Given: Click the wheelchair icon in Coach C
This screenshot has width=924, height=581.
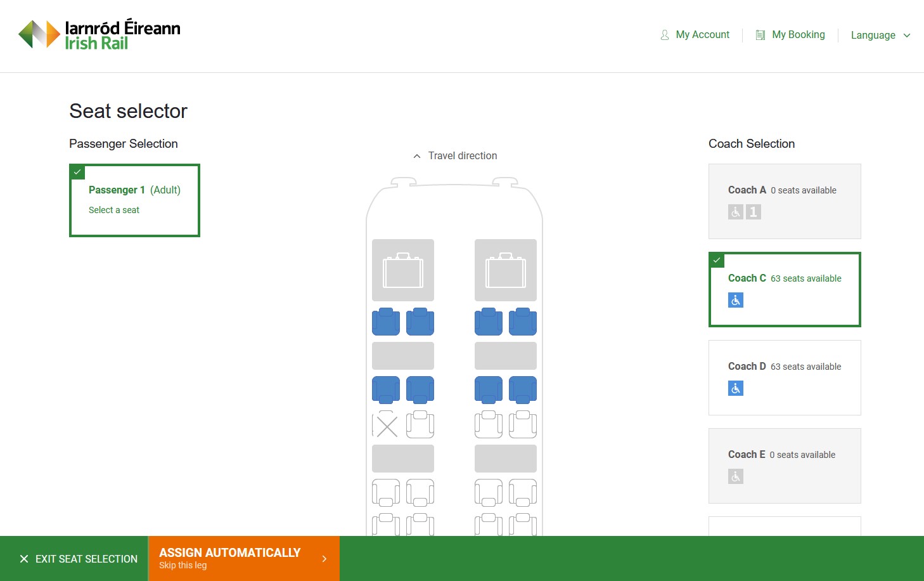Looking at the screenshot, I should [x=736, y=300].
